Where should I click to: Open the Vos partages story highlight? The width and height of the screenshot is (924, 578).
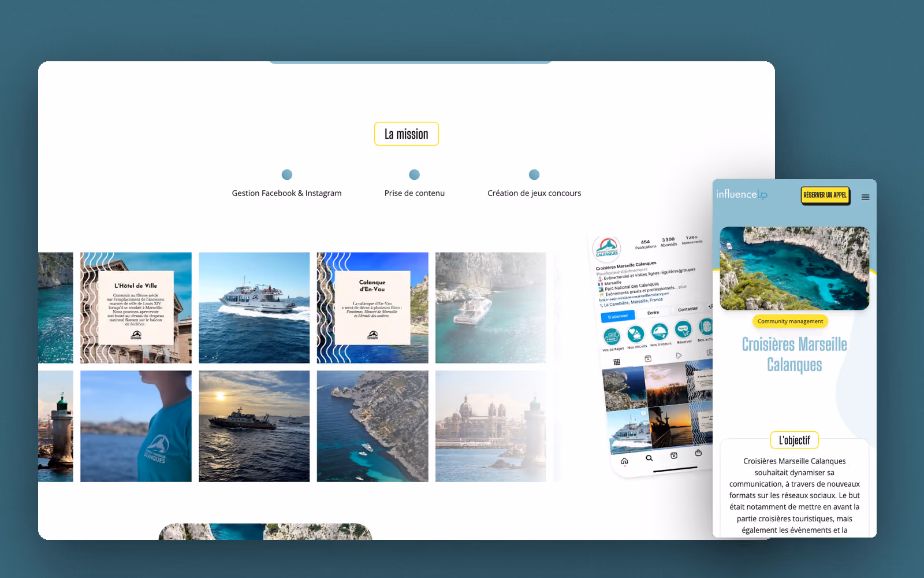(x=612, y=337)
